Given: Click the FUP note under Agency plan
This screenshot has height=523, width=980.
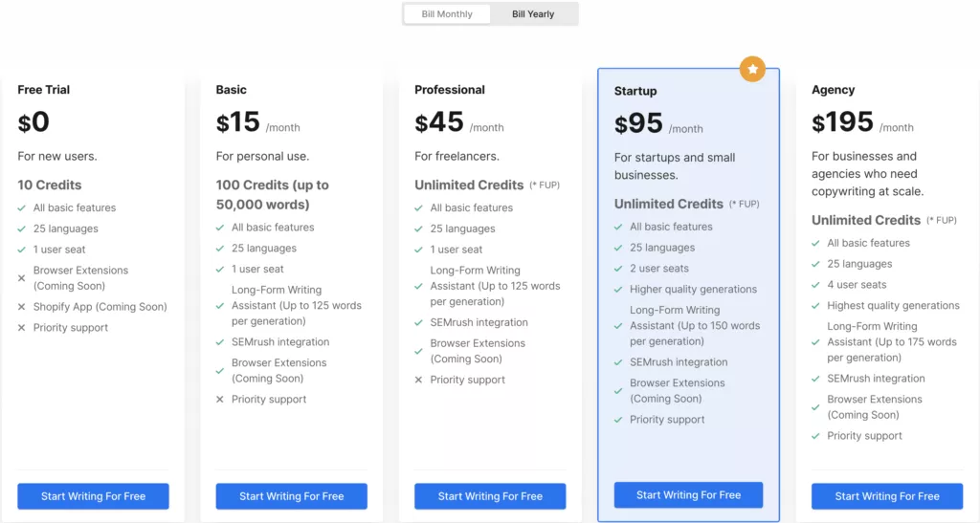Looking at the screenshot, I should [x=941, y=221].
